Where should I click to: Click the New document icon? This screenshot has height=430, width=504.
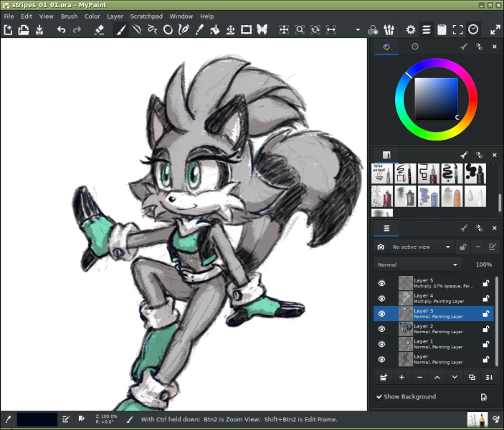8,30
